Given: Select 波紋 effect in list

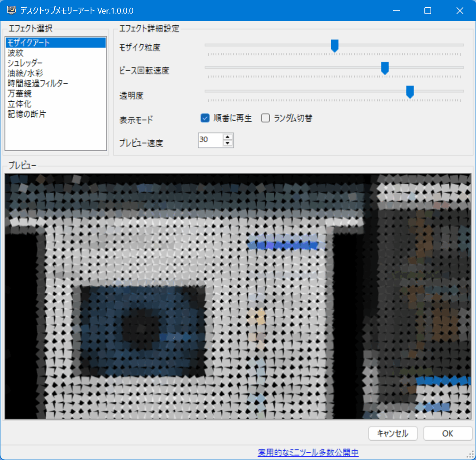Looking at the screenshot, I should pos(15,53).
